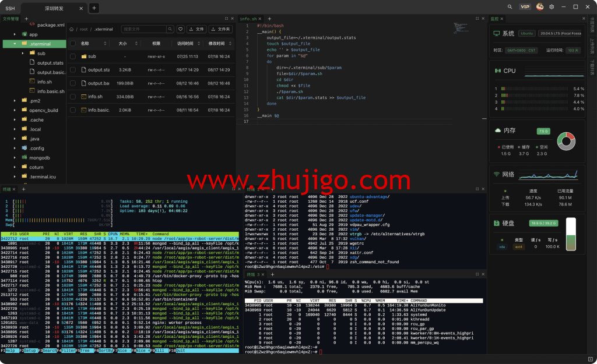The width and height of the screenshot is (597, 364).
Task: Open settings via the gear icon
Action: point(552,8)
